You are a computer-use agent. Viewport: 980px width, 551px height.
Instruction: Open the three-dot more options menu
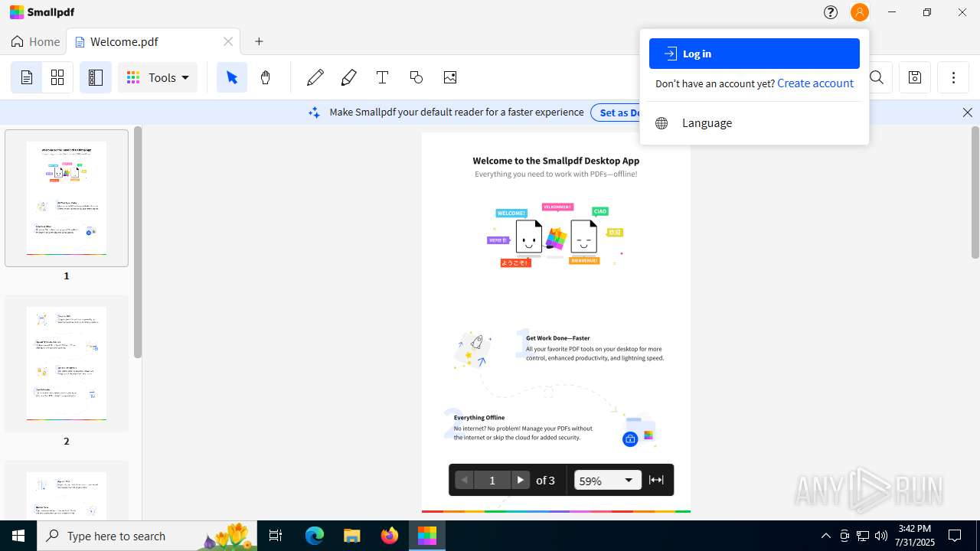[953, 77]
